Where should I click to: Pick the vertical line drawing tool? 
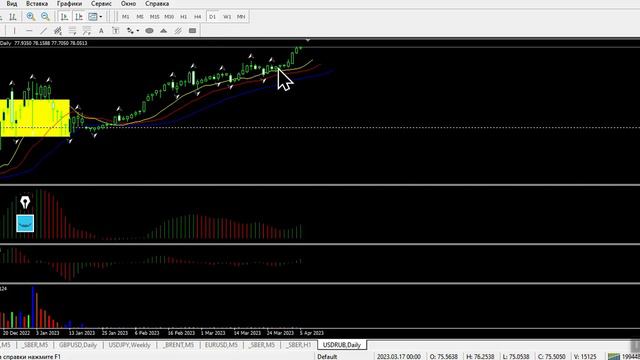coord(14,31)
